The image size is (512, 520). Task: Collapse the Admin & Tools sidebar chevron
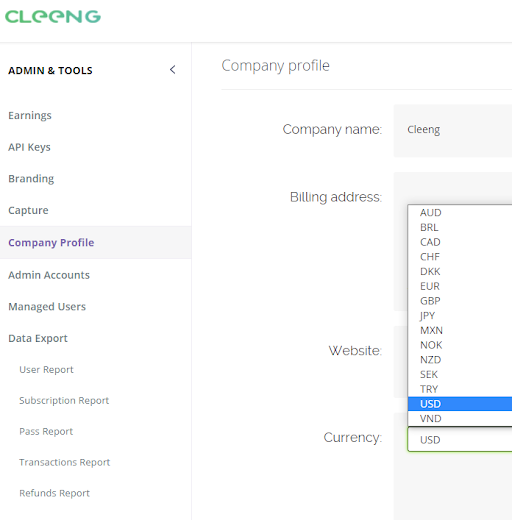click(172, 70)
